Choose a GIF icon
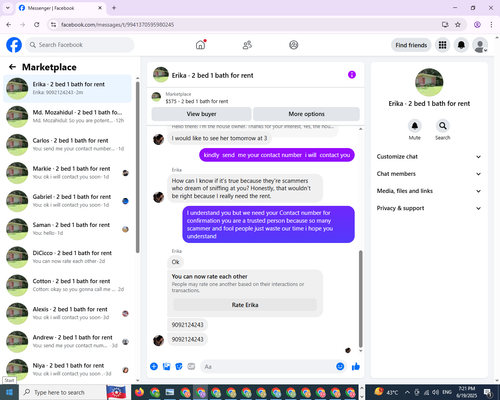Viewport: 500px width, 400px height. [x=191, y=367]
